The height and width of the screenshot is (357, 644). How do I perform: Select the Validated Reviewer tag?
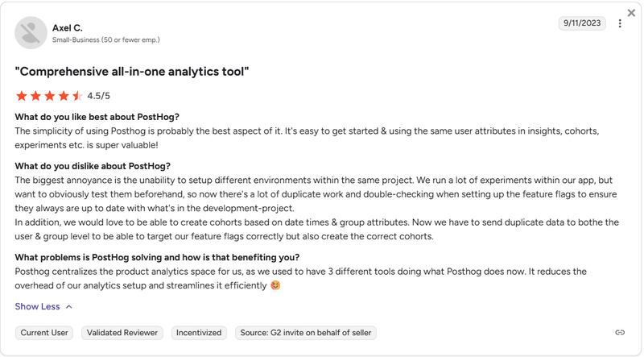click(x=122, y=332)
